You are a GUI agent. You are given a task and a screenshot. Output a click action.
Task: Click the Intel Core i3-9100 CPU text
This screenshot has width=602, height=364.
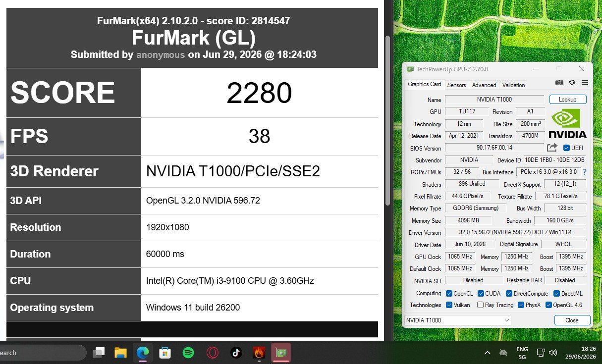230,281
